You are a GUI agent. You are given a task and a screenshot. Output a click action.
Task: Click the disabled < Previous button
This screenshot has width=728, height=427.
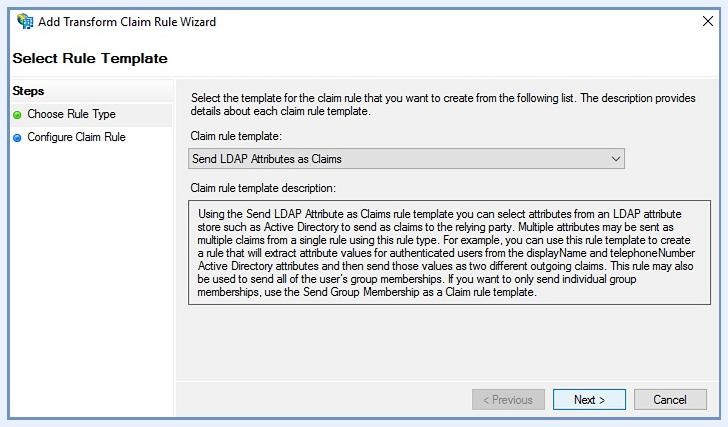pyautogui.click(x=508, y=399)
